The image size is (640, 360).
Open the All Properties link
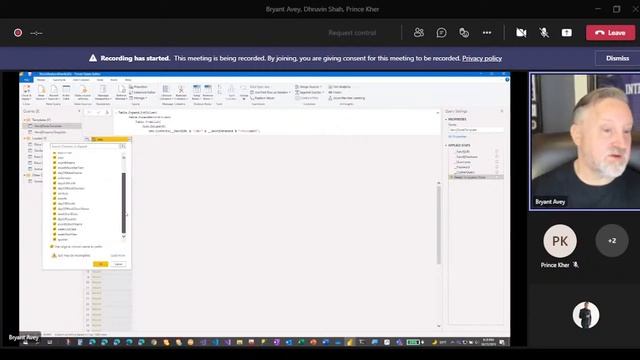coord(457,136)
